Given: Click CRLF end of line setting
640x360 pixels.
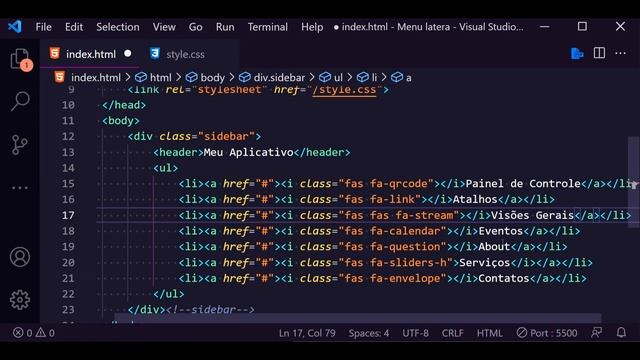Looking at the screenshot, I should (x=452, y=333).
